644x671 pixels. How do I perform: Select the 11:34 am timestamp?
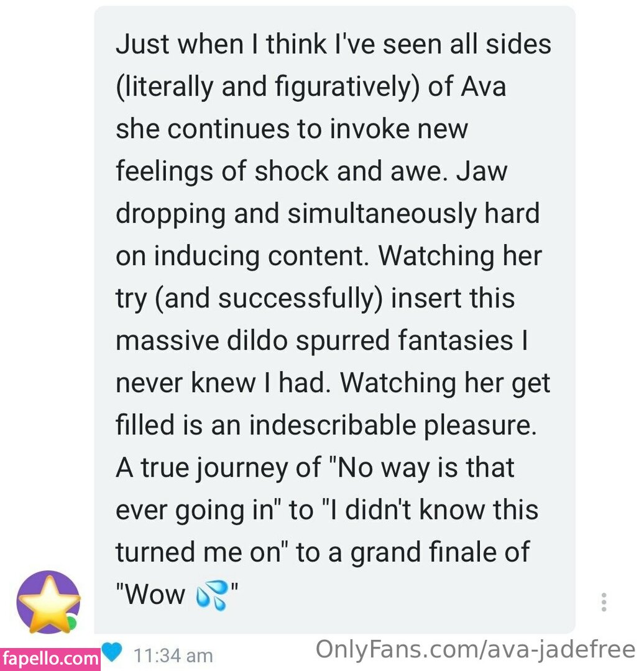pyautogui.click(x=173, y=655)
